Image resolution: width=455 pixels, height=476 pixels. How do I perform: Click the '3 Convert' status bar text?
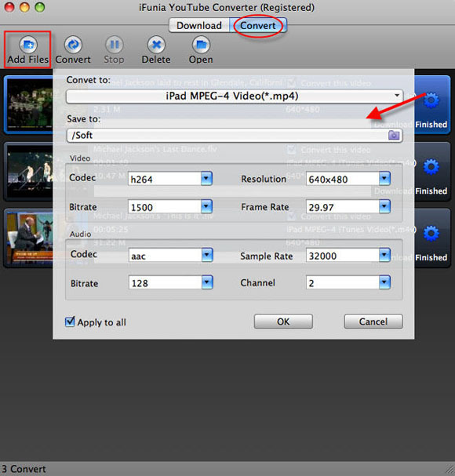(24, 469)
